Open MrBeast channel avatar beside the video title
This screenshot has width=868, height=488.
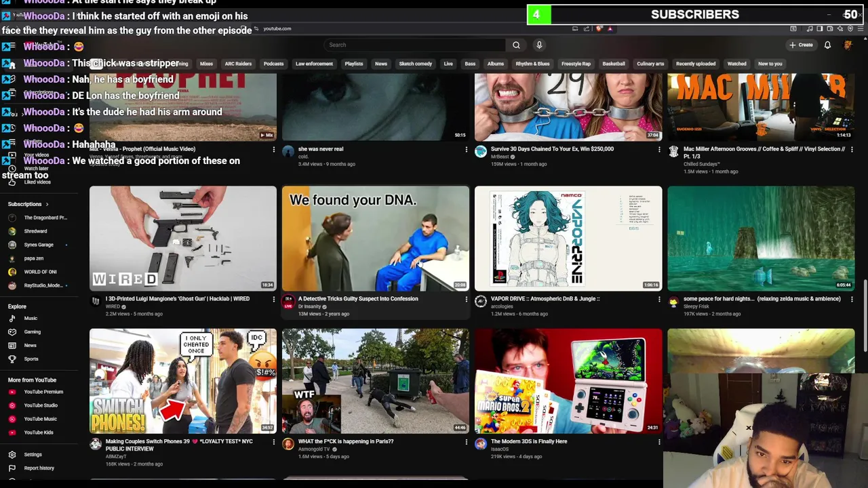(481, 151)
